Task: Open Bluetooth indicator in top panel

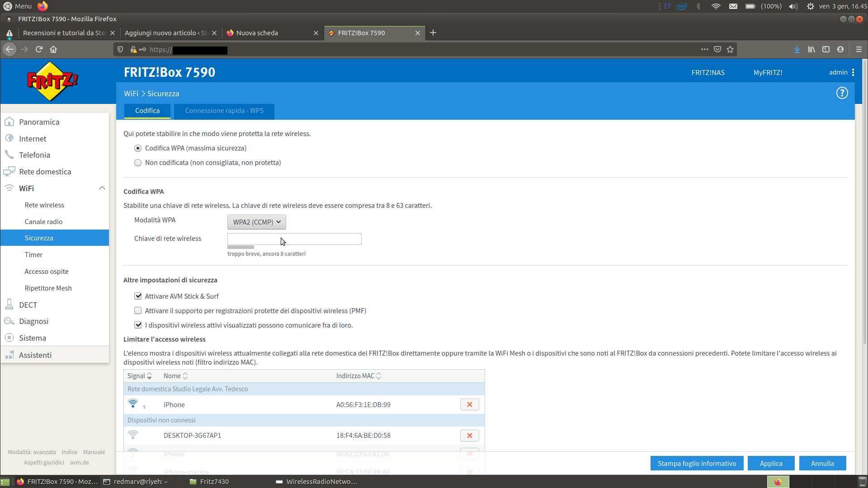Action: point(698,6)
